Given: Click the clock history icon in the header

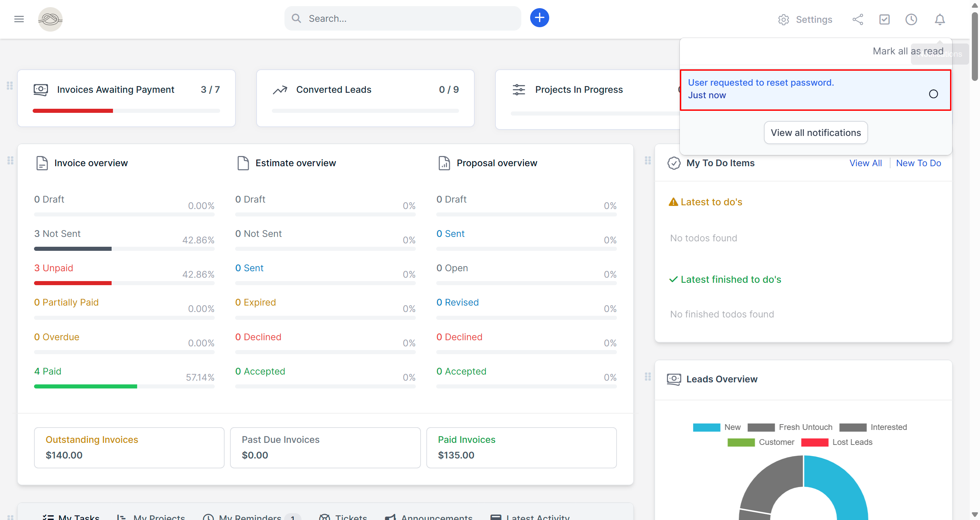Looking at the screenshot, I should (911, 19).
